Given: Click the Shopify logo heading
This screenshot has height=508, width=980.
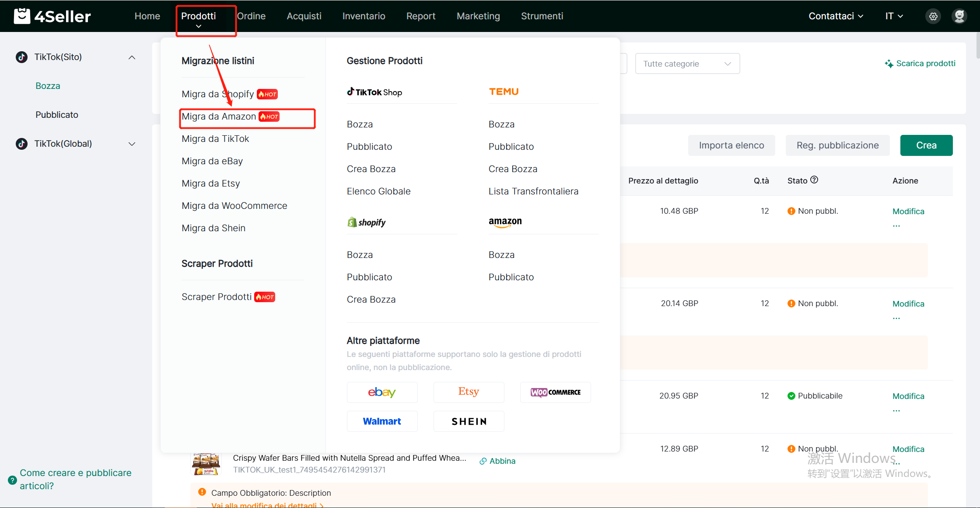Looking at the screenshot, I should (367, 222).
